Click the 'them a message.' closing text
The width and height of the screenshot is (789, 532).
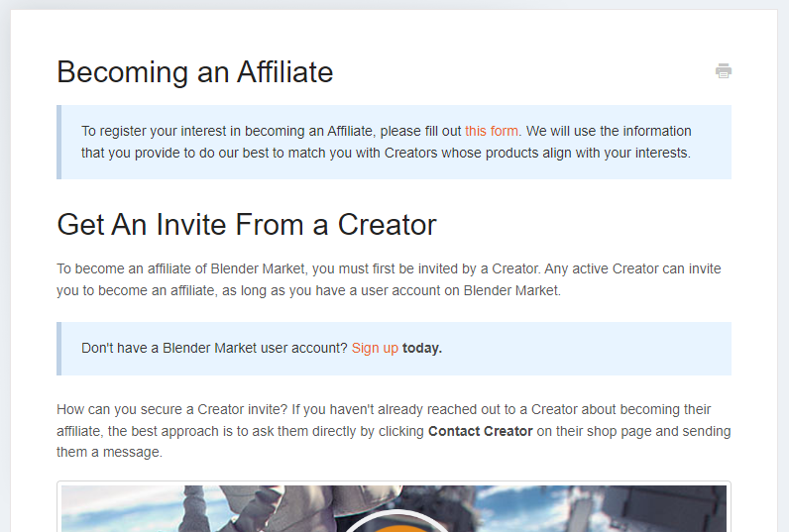[109, 452]
